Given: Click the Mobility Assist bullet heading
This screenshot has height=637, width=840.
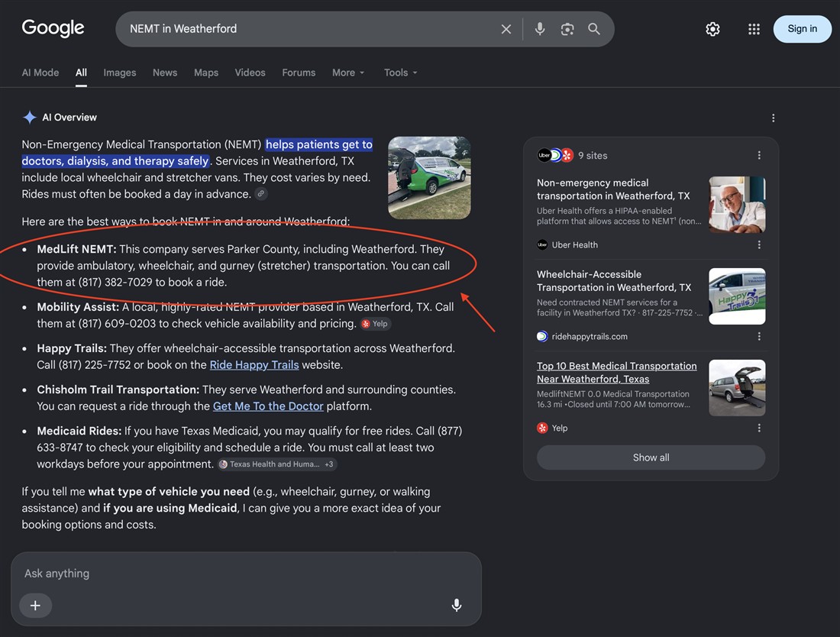Looking at the screenshot, I should point(78,307).
